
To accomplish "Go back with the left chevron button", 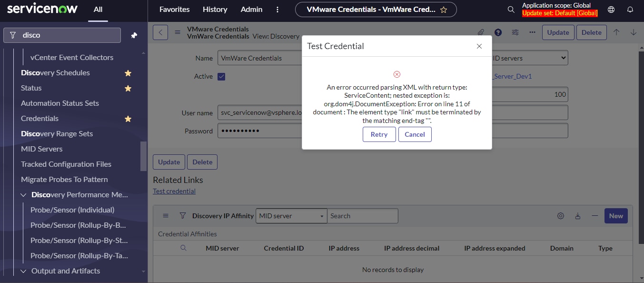I will [160, 32].
